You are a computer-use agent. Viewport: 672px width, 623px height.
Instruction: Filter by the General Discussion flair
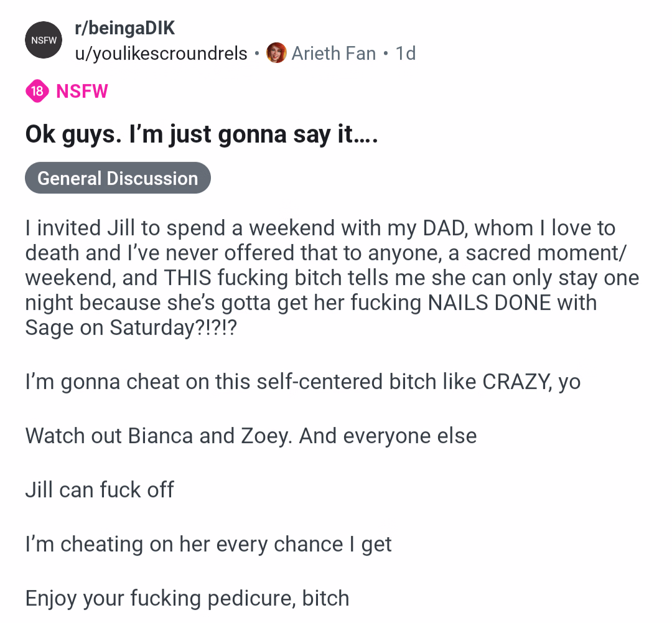click(x=118, y=178)
